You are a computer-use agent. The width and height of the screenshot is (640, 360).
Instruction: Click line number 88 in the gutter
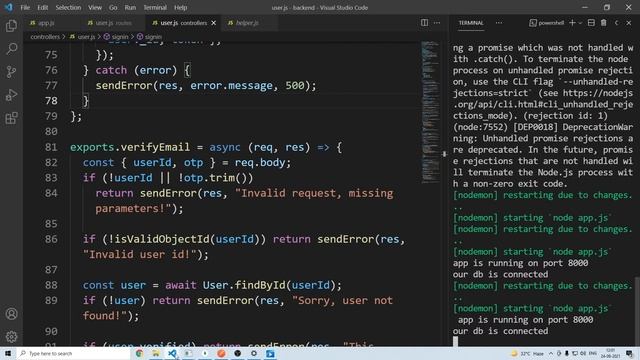coord(51,285)
